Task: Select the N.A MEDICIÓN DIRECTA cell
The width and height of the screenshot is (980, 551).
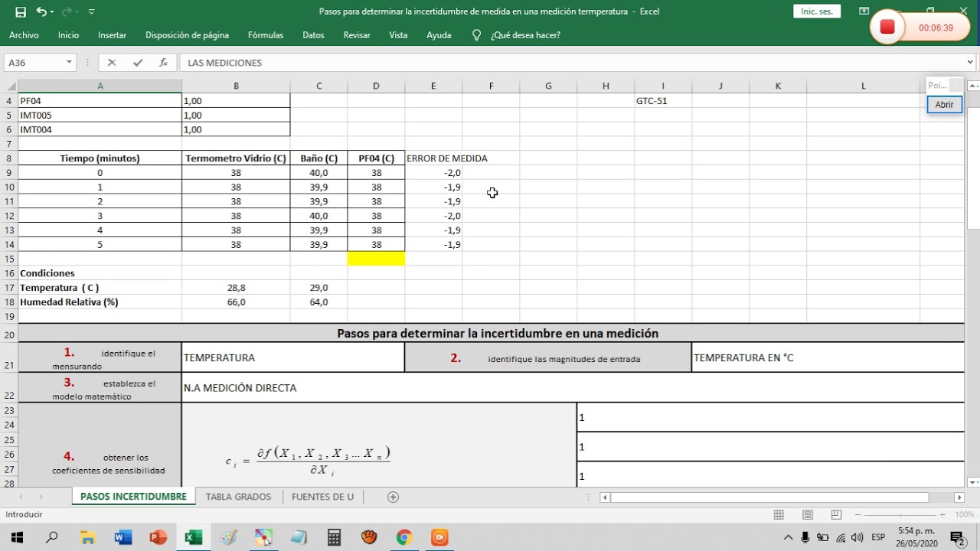Action: click(573, 388)
